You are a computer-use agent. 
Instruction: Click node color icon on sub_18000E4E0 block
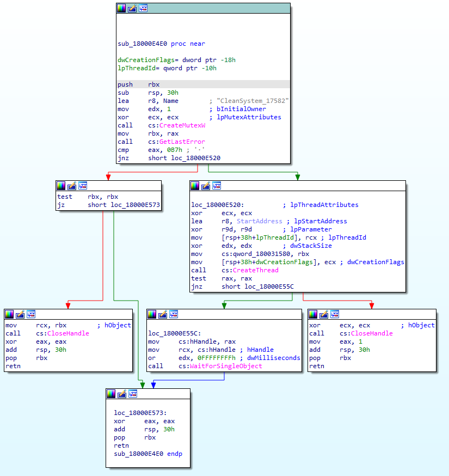pyautogui.click(x=121, y=8)
